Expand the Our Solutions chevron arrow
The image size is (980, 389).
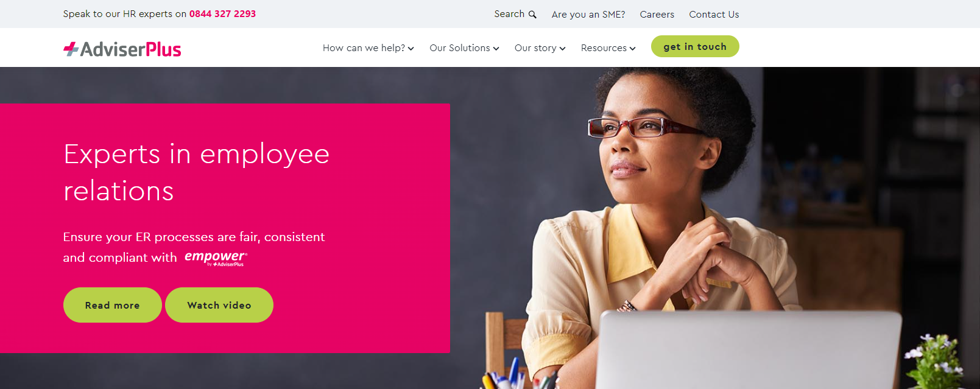[496, 49]
